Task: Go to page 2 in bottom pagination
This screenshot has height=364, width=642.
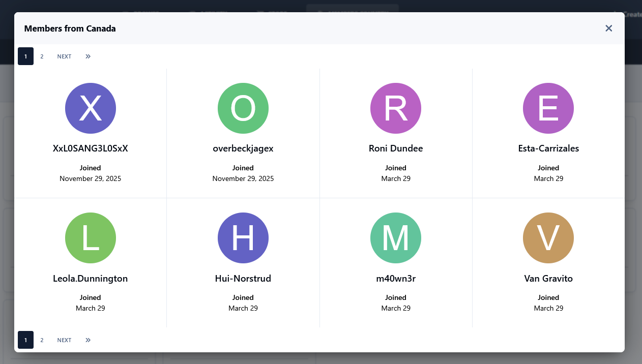Action: 42,340
